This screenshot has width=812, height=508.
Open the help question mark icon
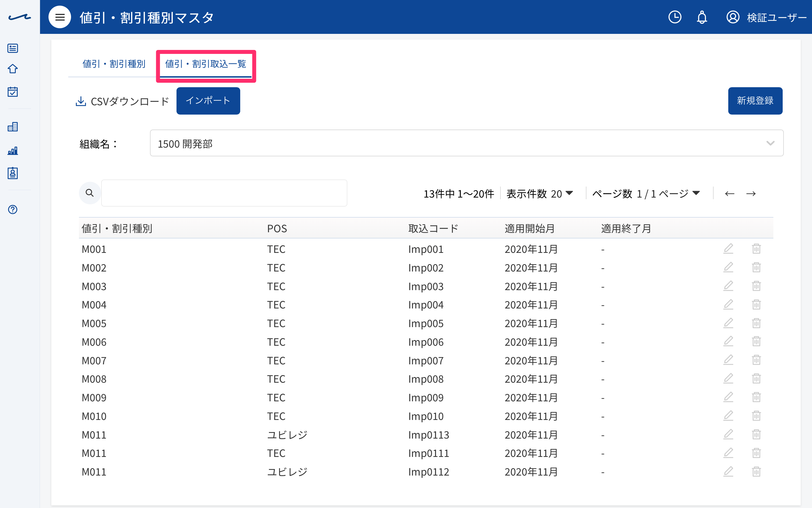13,209
